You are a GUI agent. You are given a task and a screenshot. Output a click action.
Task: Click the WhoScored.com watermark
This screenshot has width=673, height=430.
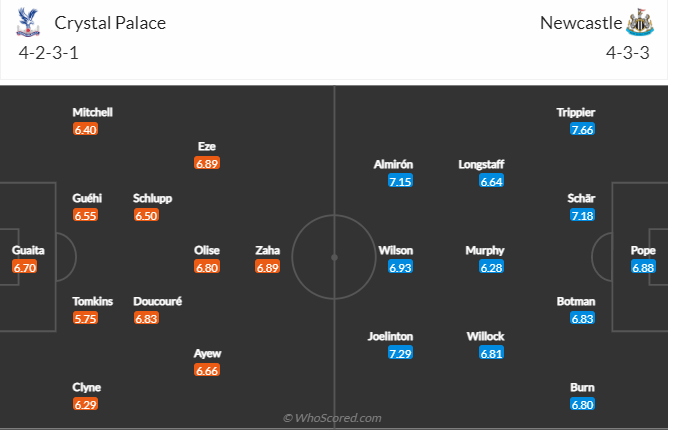[332, 418]
